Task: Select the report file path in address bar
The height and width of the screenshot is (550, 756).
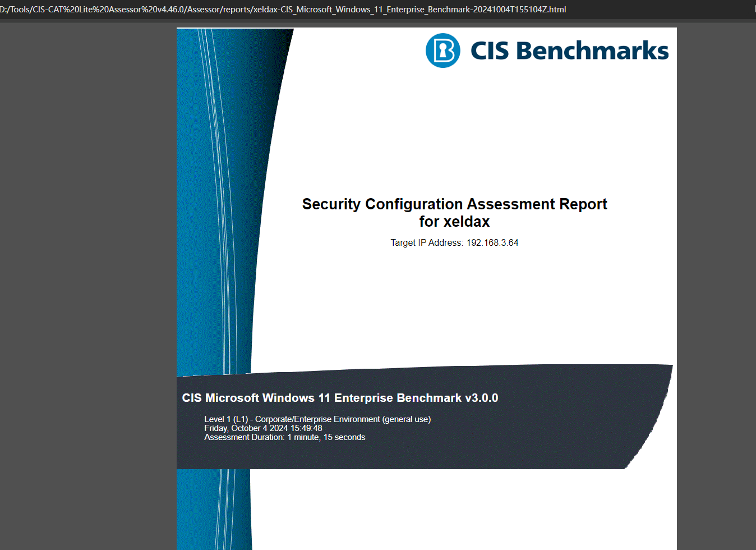Action: (x=283, y=10)
